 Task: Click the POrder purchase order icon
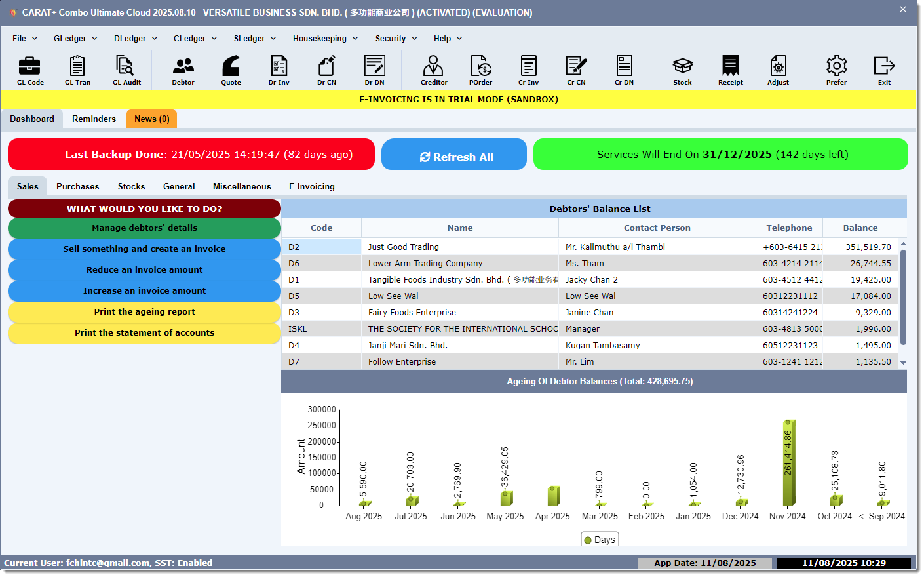(480, 70)
